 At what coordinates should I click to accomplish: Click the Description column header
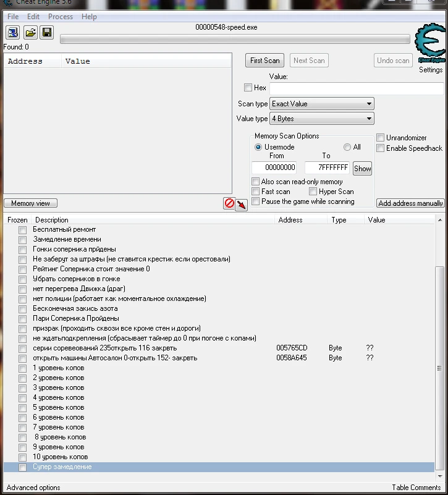(154, 220)
